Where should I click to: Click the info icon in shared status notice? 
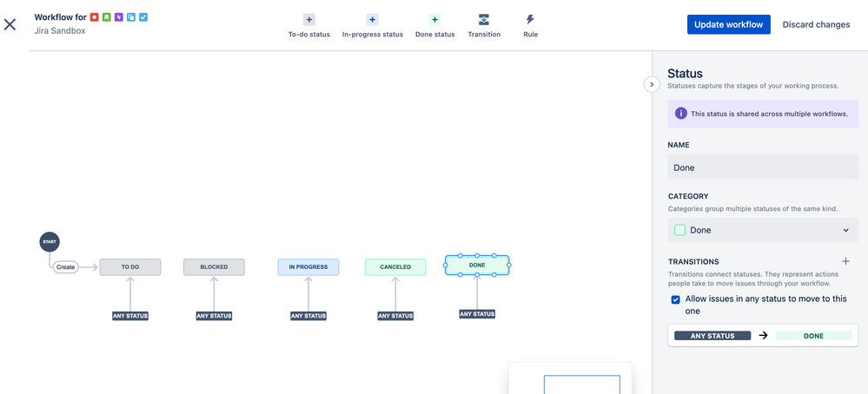click(681, 114)
